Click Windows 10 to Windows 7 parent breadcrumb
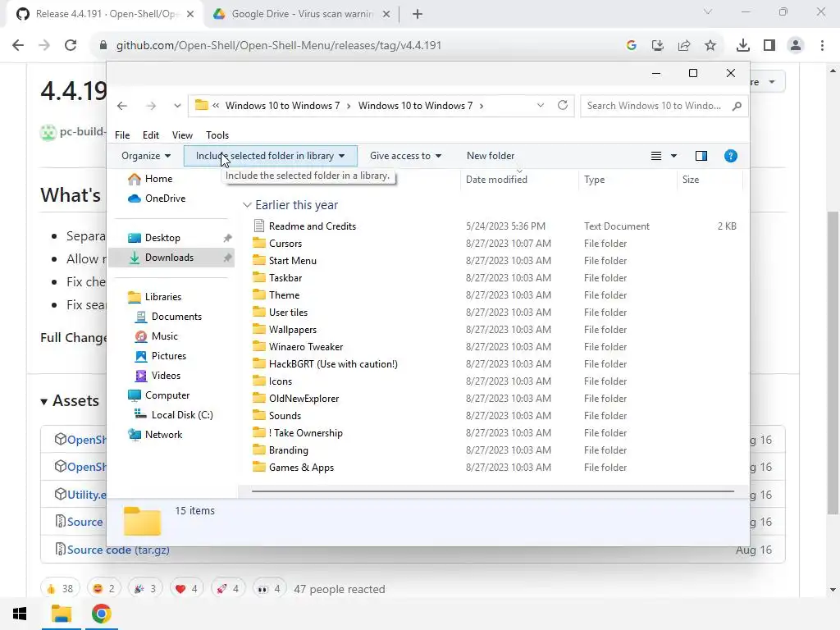 [282, 106]
